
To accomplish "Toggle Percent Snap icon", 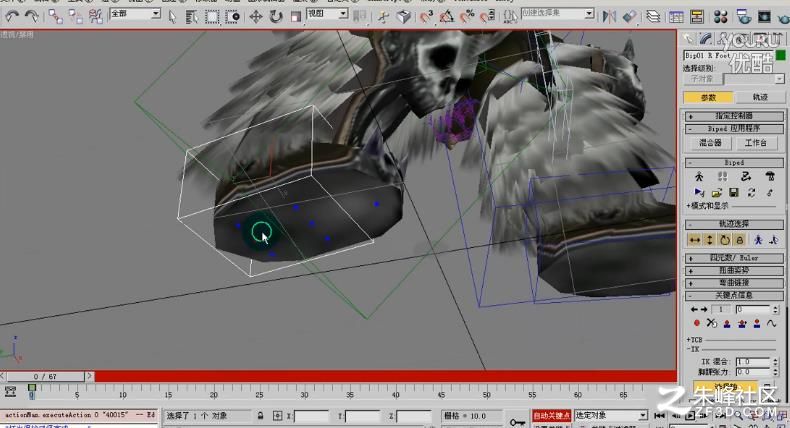I will click(x=467, y=17).
